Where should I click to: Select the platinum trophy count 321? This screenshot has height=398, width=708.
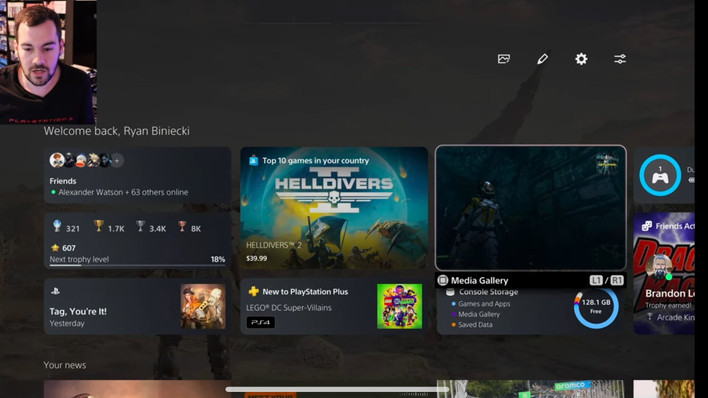click(66, 227)
